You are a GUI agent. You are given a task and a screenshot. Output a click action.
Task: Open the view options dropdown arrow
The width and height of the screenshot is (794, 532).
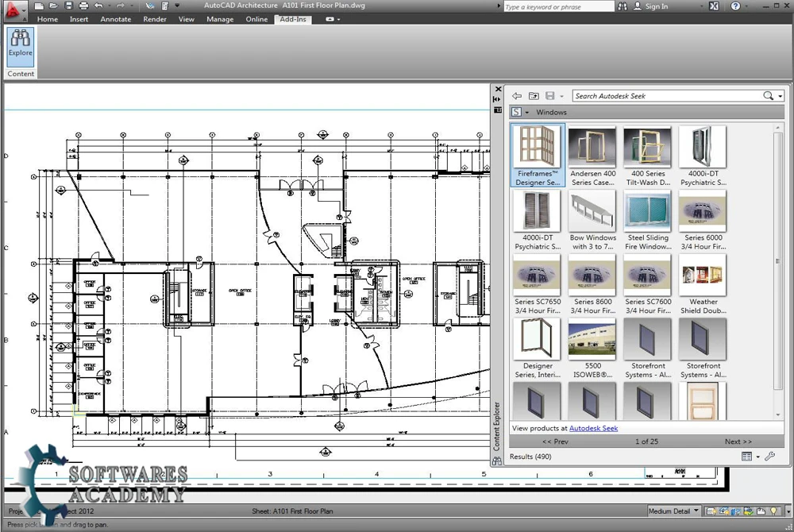[x=758, y=457]
